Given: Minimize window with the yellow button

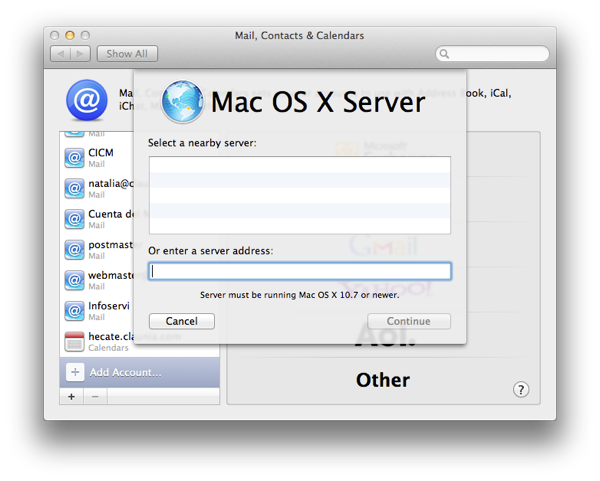Looking at the screenshot, I should tap(70, 35).
